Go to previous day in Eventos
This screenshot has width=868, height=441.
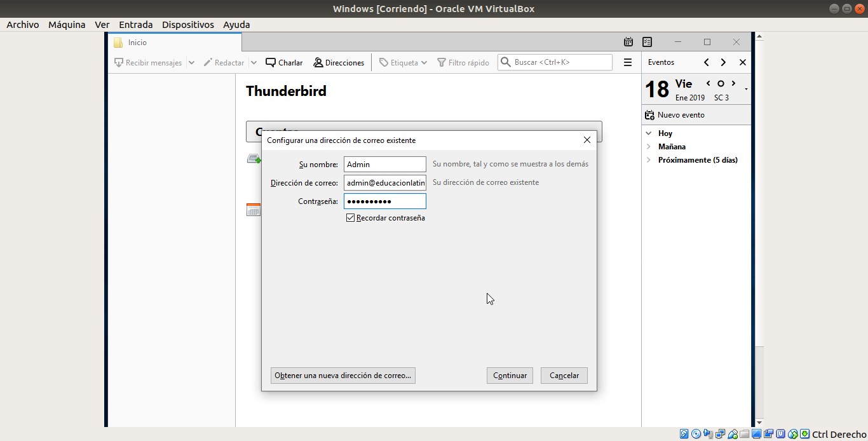[709, 83]
